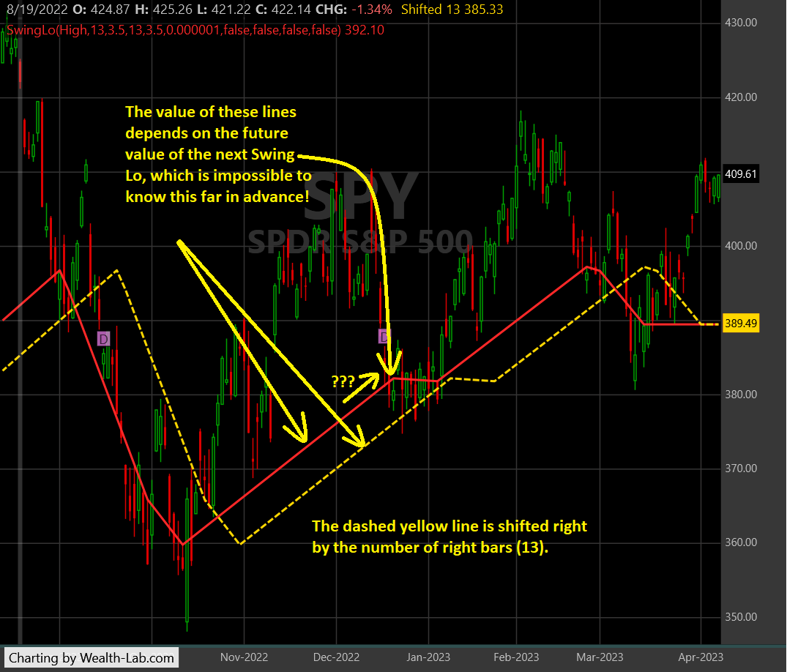Click the Feb-2023 date axis label

pyautogui.click(x=516, y=657)
